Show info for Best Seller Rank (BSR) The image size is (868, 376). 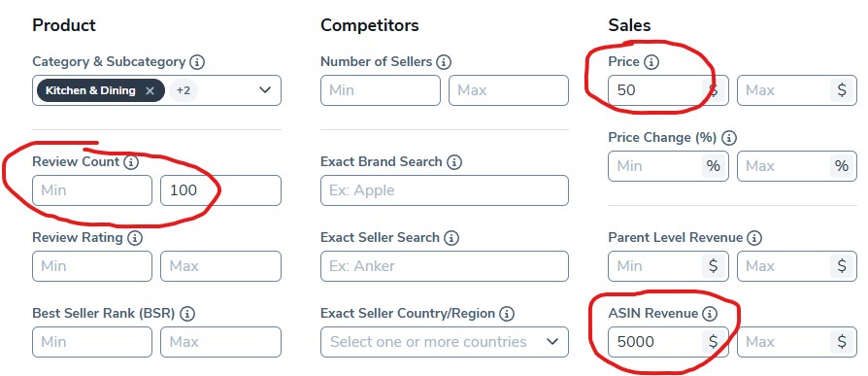click(187, 314)
